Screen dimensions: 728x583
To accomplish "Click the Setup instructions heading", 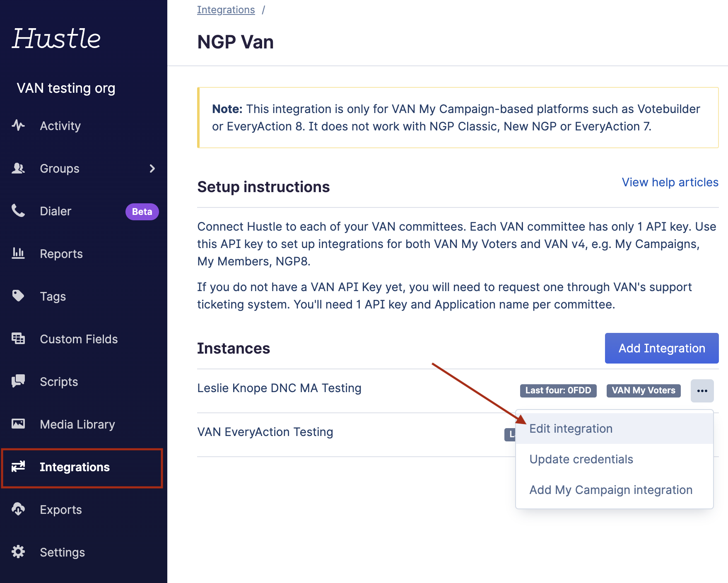I will coord(263,187).
